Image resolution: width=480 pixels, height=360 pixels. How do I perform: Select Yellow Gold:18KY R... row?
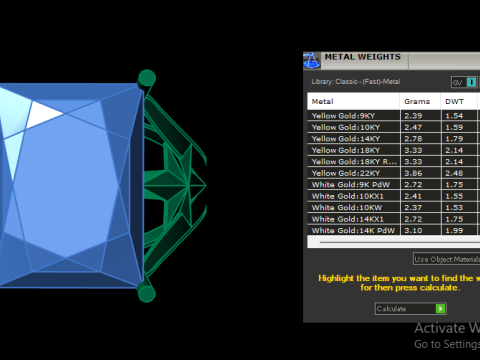[393, 162]
